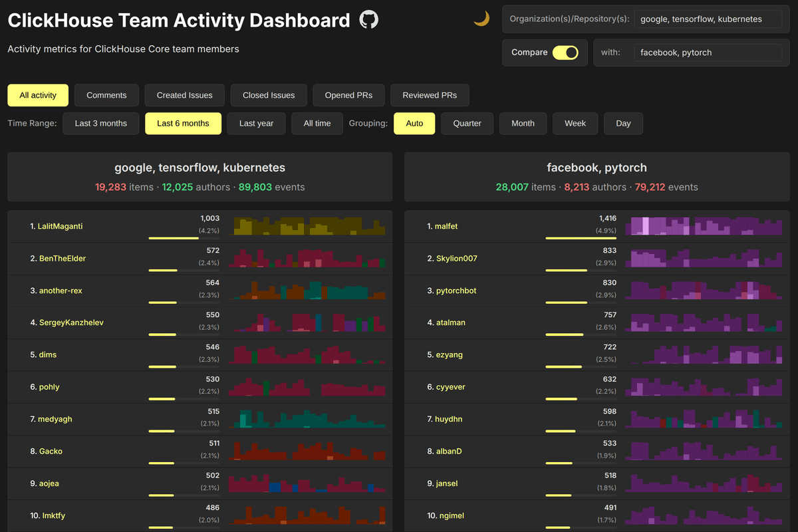This screenshot has height=532, width=798.
Task: Select the All time range
Action: tap(317, 124)
